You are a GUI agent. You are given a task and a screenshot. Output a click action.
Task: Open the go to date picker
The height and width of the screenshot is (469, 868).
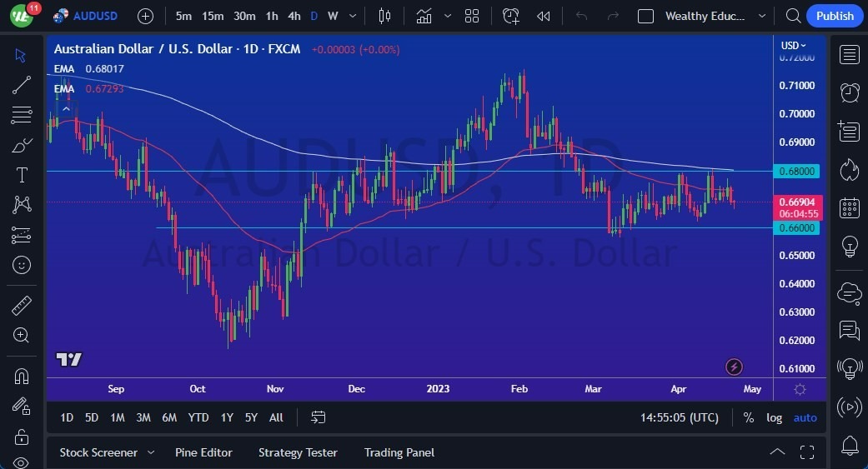point(318,417)
